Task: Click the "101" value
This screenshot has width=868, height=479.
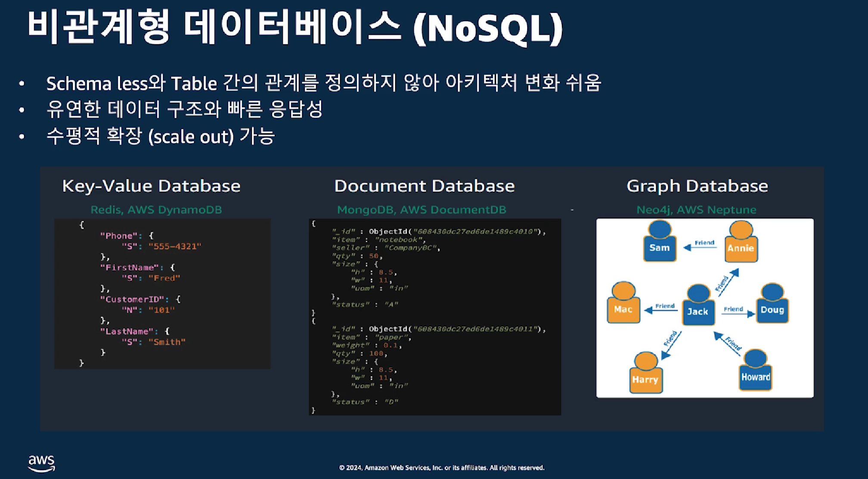Action: pyautogui.click(x=161, y=310)
